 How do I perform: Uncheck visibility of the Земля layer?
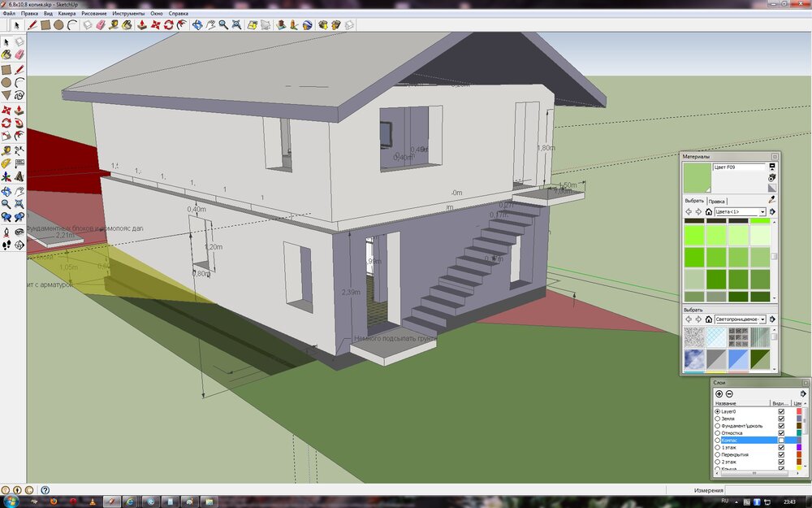click(x=781, y=419)
